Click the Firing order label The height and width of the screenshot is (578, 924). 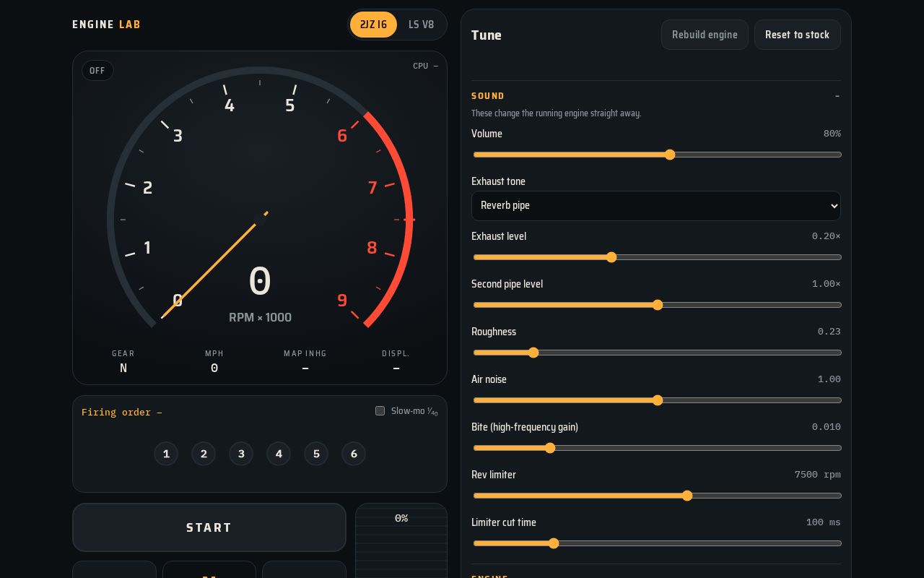point(122,413)
